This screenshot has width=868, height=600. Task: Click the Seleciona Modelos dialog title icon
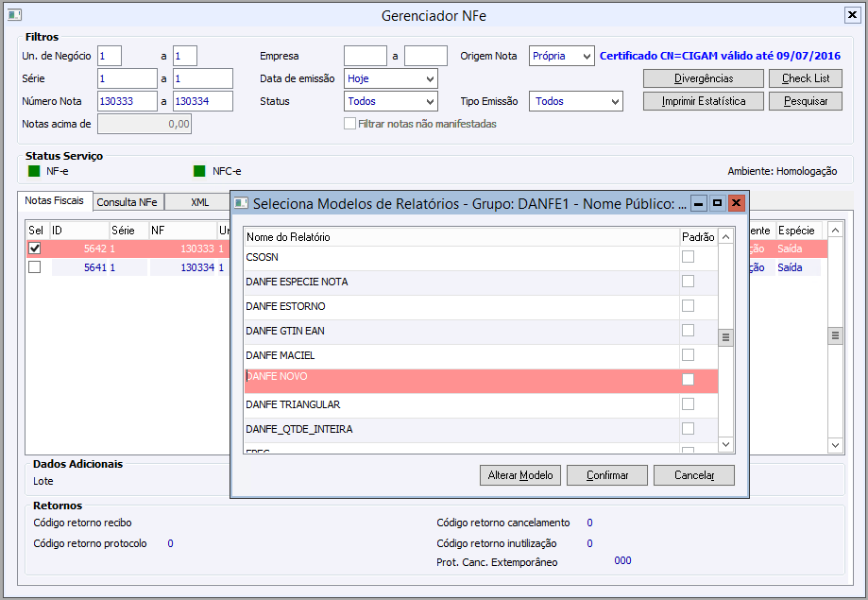241,203
